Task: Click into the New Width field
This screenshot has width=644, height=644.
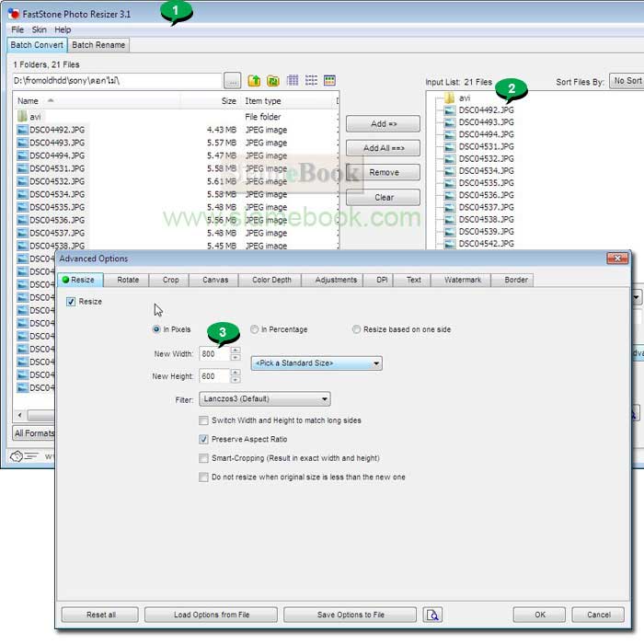Action: (214, 354)
